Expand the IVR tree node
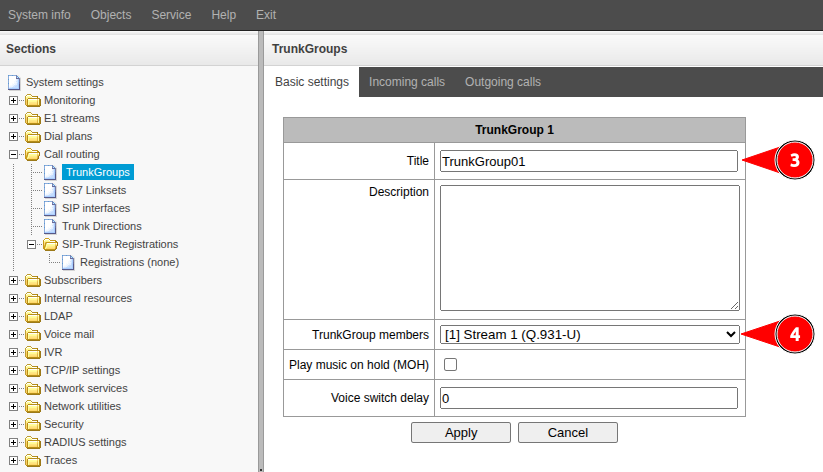 point(14,352)
